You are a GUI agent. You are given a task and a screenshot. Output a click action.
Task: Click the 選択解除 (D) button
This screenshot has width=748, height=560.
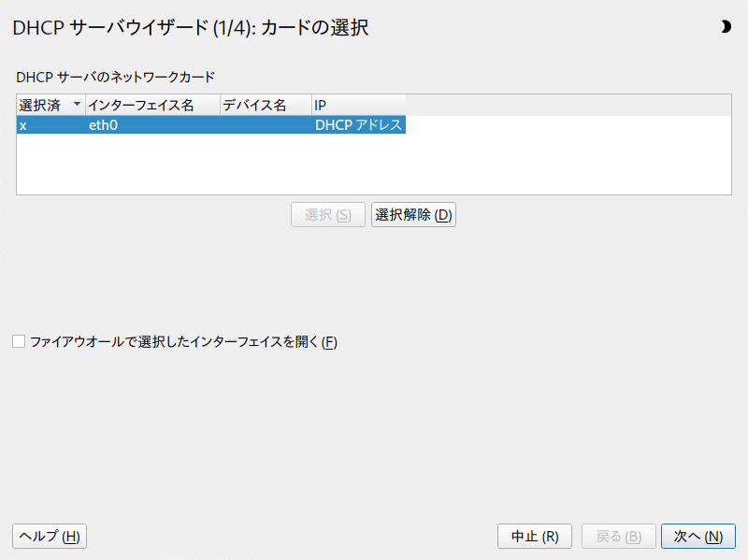(413, 215)
